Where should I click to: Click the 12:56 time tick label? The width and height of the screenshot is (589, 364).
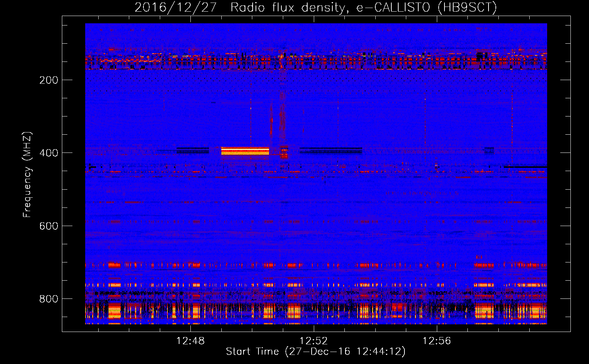point(436,341)
